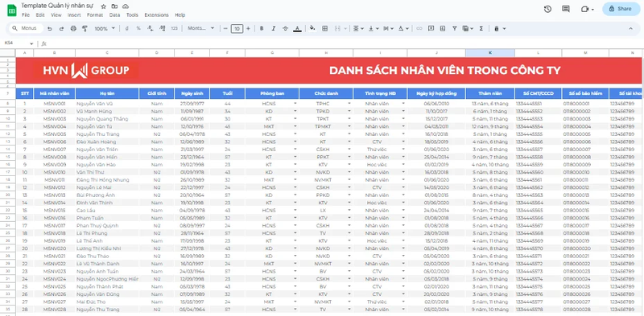Open merge cells options

pyautogui.click(x=340, y=29)
